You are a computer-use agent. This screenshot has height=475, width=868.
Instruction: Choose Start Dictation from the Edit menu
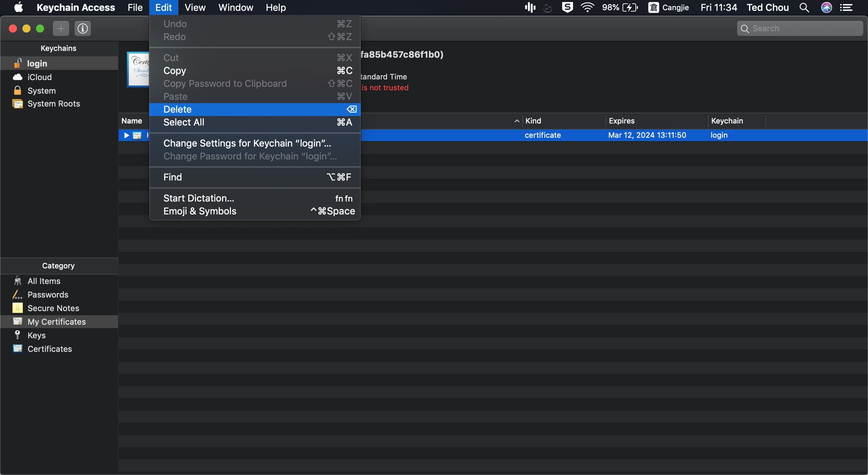[x=255, y=198]
